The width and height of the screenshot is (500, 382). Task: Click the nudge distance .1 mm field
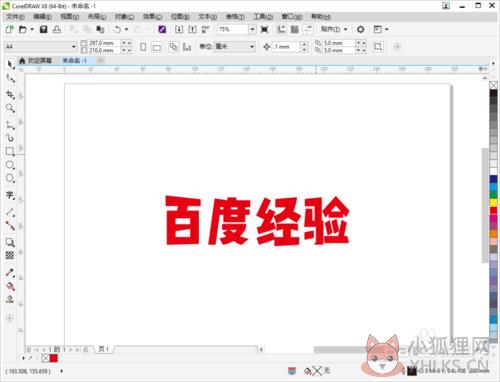286,47
